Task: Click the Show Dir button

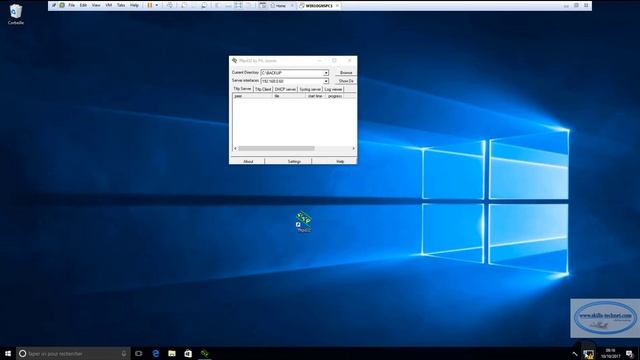Action: pos(346,81)
